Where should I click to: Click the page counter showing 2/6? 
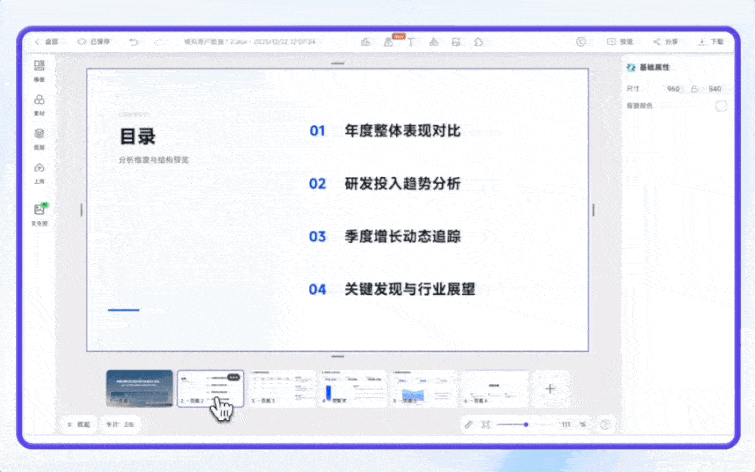tap(120, 424)
